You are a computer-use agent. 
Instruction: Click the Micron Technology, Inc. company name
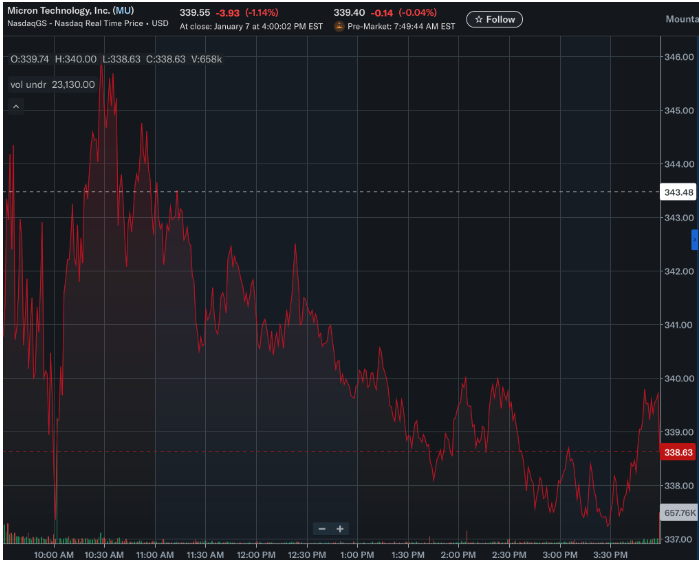(x=58, y=10)
